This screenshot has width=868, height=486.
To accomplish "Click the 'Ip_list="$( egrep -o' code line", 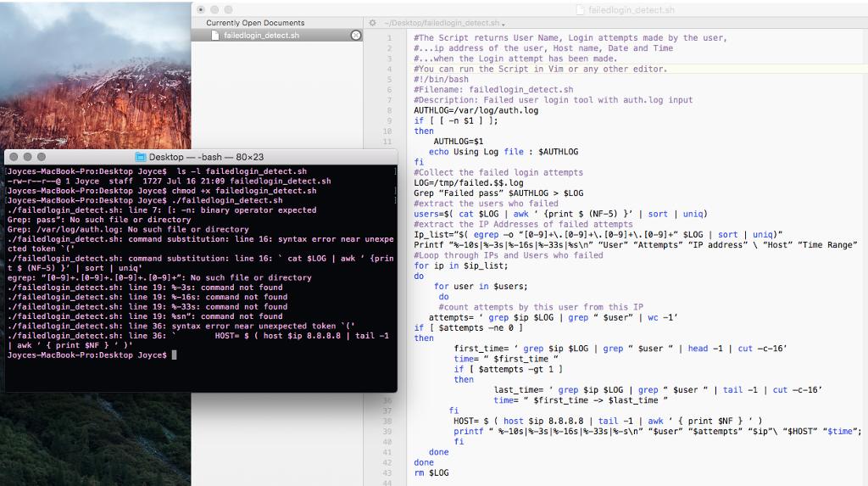I will pos(598,234).
